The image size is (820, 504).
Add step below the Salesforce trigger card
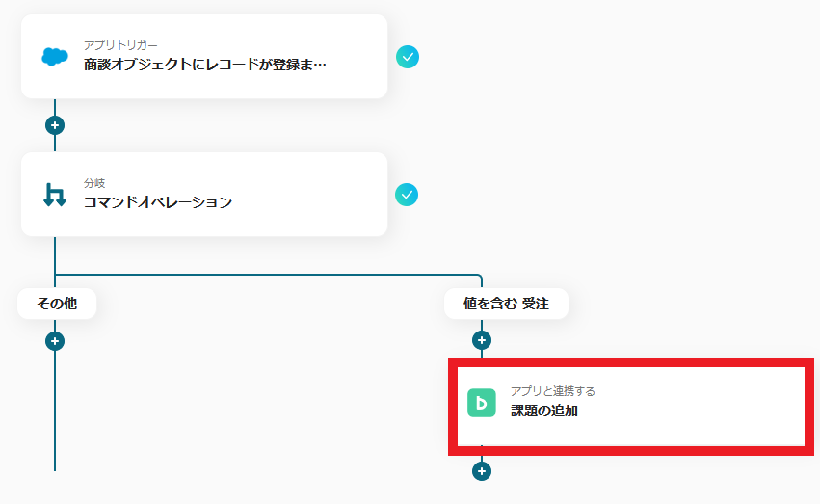(x=55, y=125)
